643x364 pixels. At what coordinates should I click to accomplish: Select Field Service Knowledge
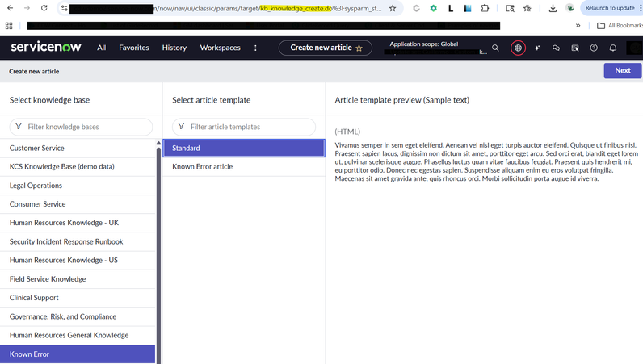click(78, 279)
